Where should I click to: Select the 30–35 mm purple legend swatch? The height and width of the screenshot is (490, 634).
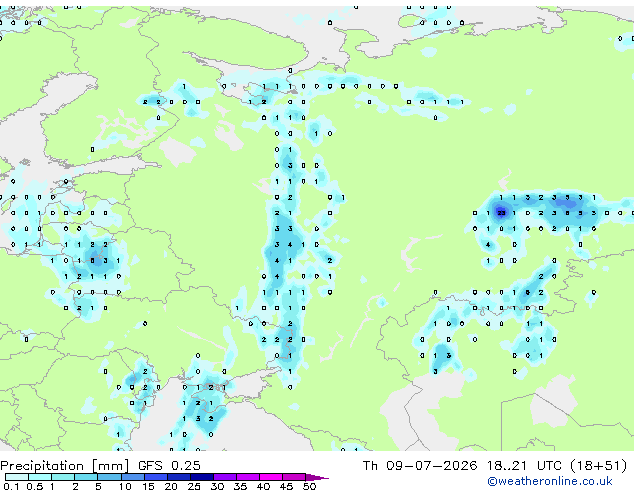[x=224, y=477]
